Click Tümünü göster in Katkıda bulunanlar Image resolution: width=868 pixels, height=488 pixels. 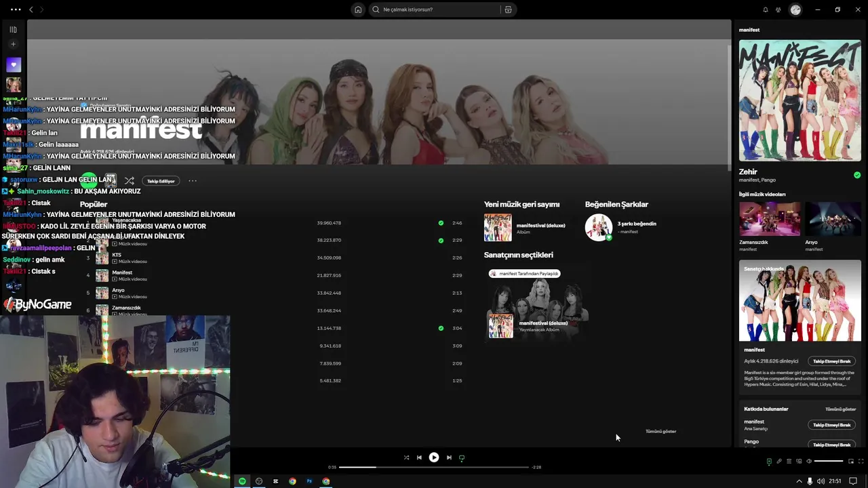pyautogui.click(x=840, y=409)
